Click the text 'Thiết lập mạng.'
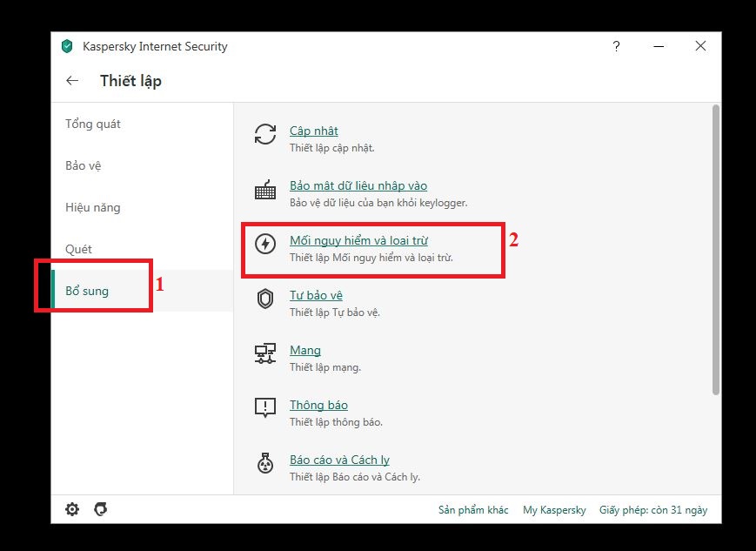The width and height of the screenshot is (756, 551). click(x=325, y=367)
